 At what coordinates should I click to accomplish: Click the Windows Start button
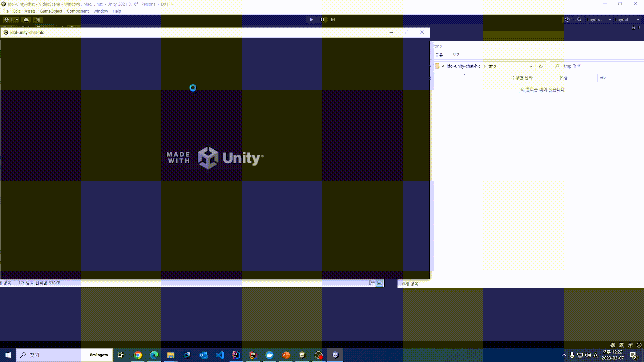(x=8, y=355)
